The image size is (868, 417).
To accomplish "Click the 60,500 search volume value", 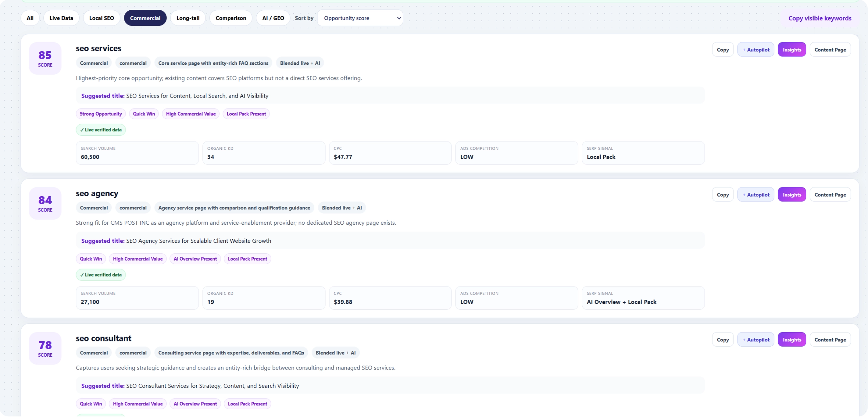I will (x=90, y=157).
